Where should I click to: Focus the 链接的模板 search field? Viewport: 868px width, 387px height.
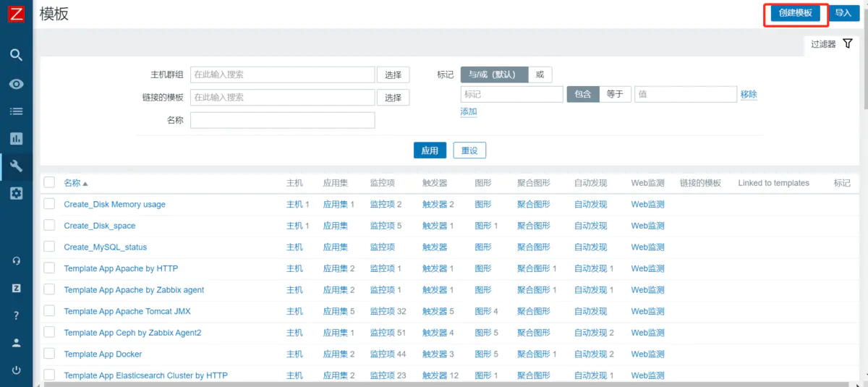point(282,98)
